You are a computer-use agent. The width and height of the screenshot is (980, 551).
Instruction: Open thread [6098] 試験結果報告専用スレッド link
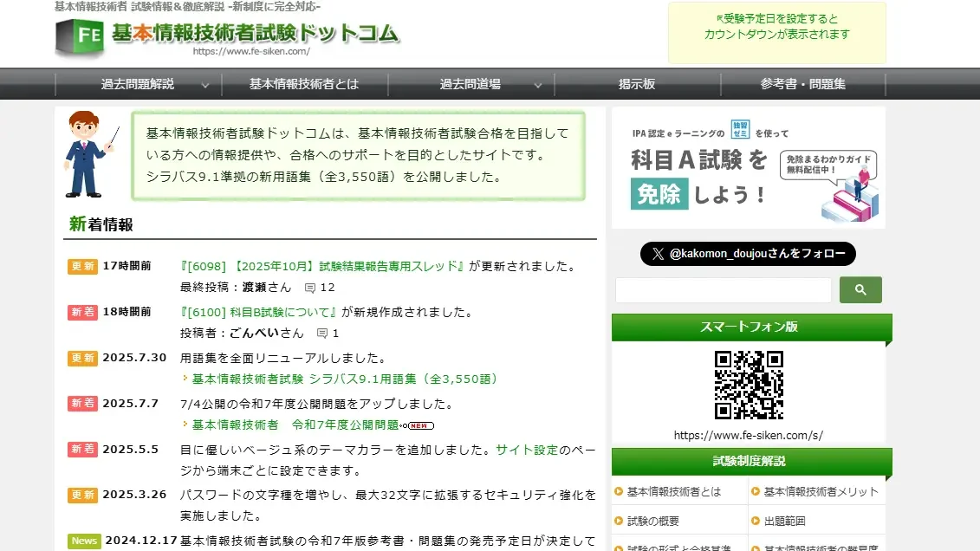click(x=322, y=266)
